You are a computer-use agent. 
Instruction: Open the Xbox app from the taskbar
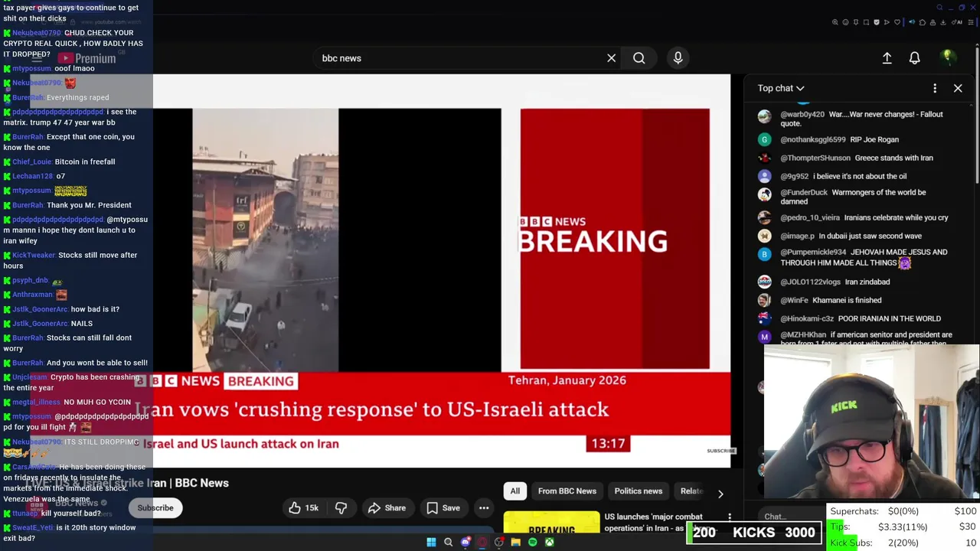550,543
